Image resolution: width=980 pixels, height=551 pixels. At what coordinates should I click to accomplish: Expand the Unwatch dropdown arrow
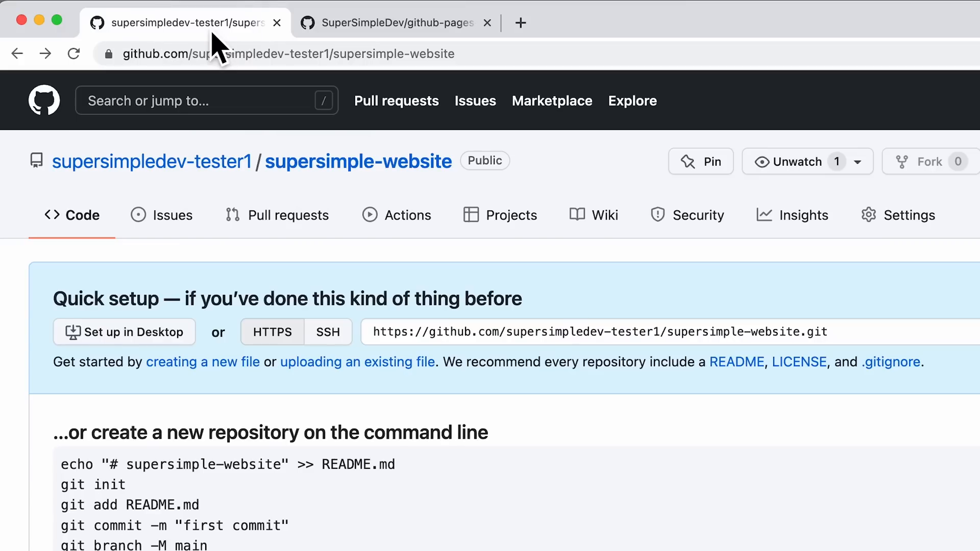(x=857, y=162)
